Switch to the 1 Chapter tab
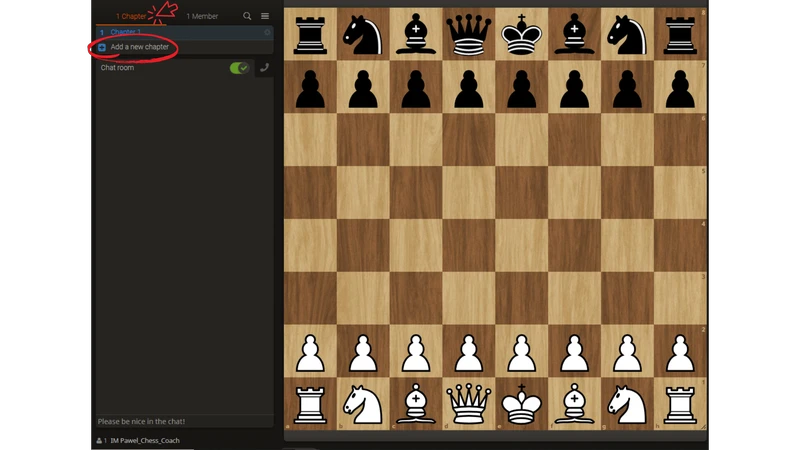800x450 pixels. 131,16
